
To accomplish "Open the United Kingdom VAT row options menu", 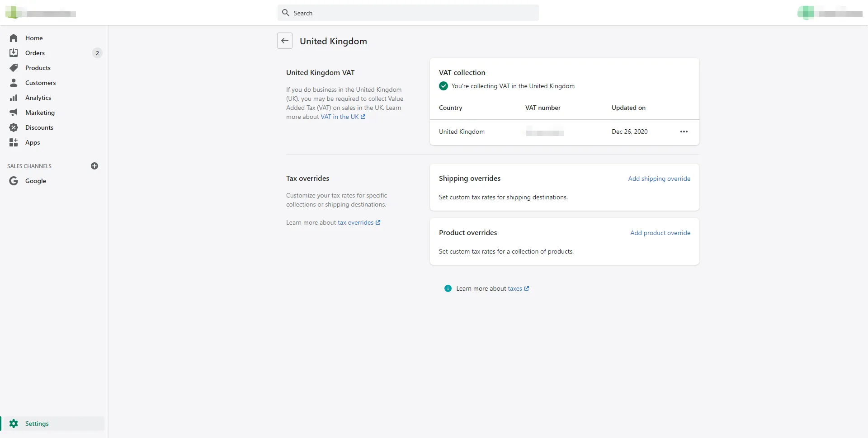I will [x=684, y=132].
